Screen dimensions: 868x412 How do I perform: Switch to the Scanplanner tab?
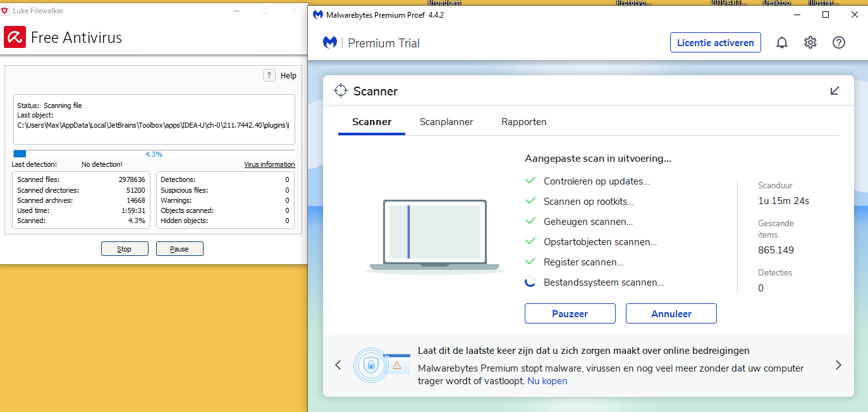[x=446, y=122]
